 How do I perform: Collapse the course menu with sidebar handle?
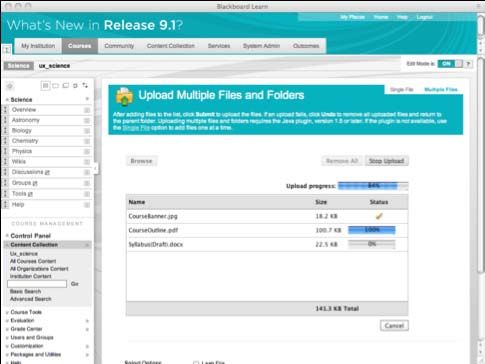[95, 168]
